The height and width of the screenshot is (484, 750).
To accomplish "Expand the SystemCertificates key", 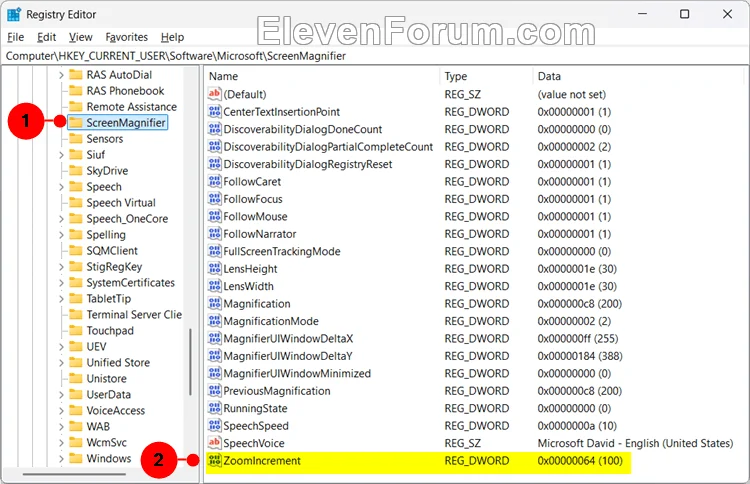I will pyautogui.click(x=61, y=283).
